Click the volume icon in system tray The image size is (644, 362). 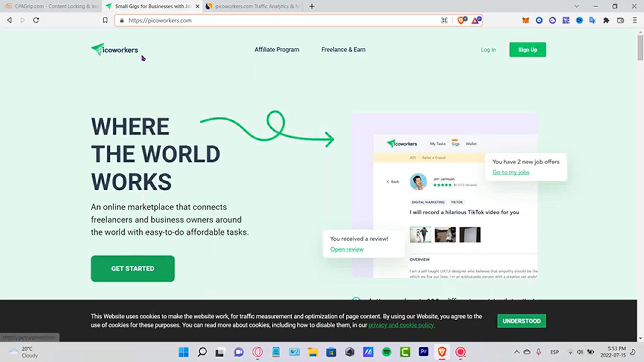coord(580,352)
